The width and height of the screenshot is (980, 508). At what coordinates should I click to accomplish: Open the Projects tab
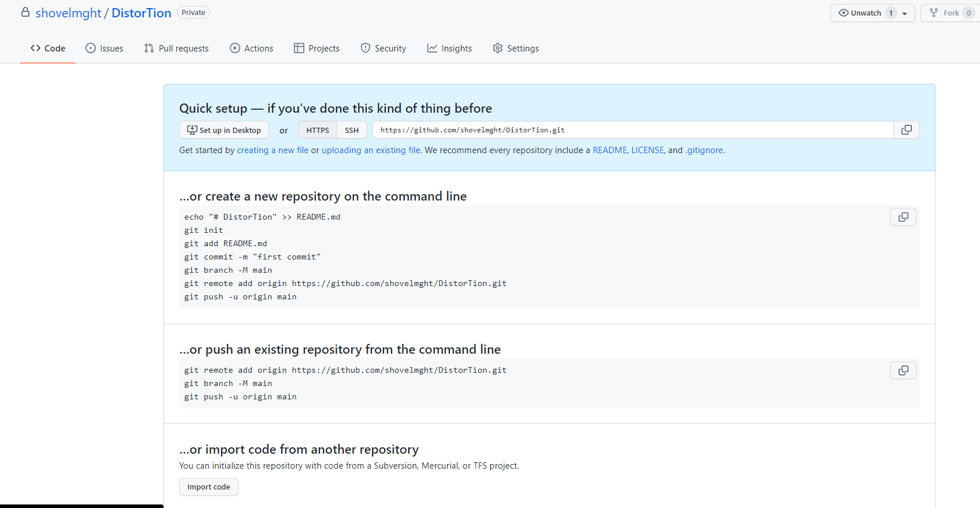click(316, 49)
